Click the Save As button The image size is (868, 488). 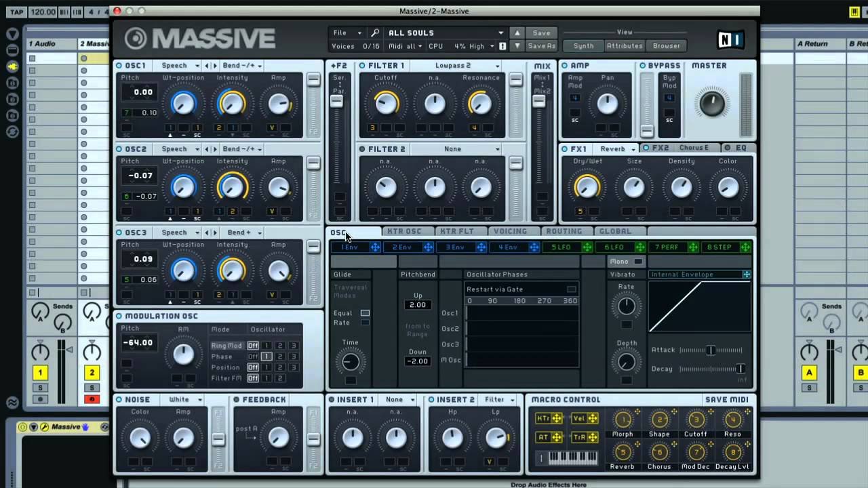point(541,46)
